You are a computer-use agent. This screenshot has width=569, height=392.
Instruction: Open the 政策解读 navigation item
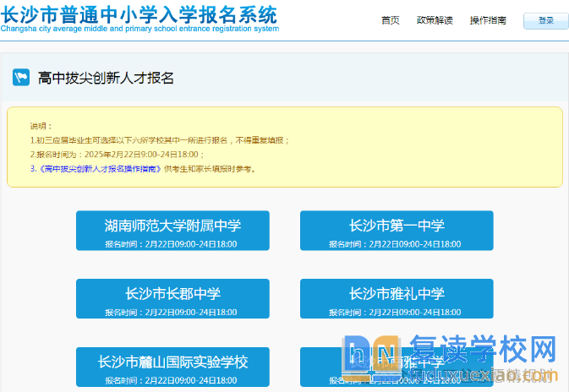434,20
